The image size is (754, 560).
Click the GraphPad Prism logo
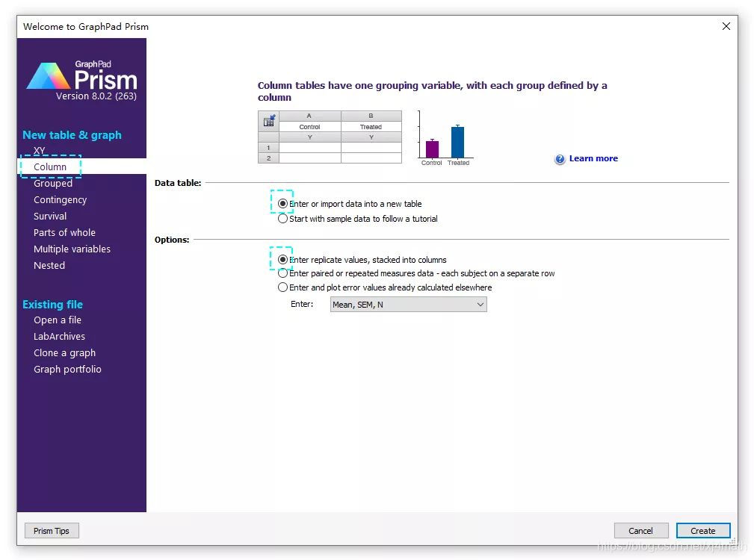click(81, 76)
